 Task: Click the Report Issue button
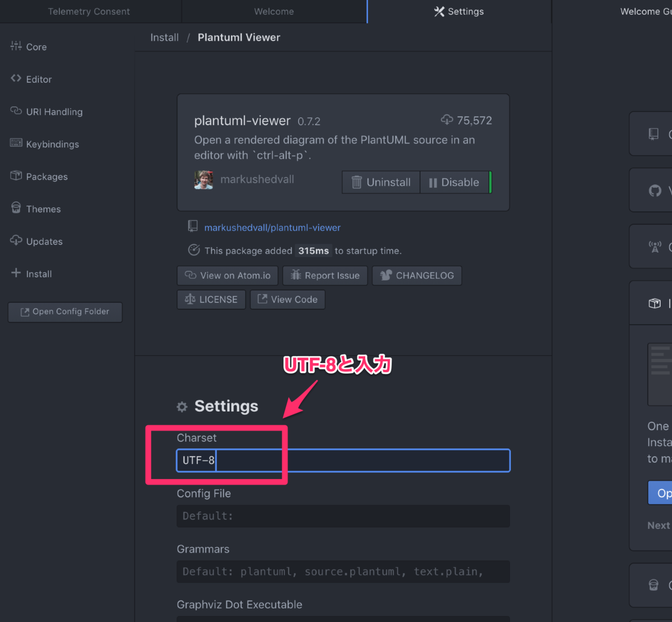click(x=325, y=276)
